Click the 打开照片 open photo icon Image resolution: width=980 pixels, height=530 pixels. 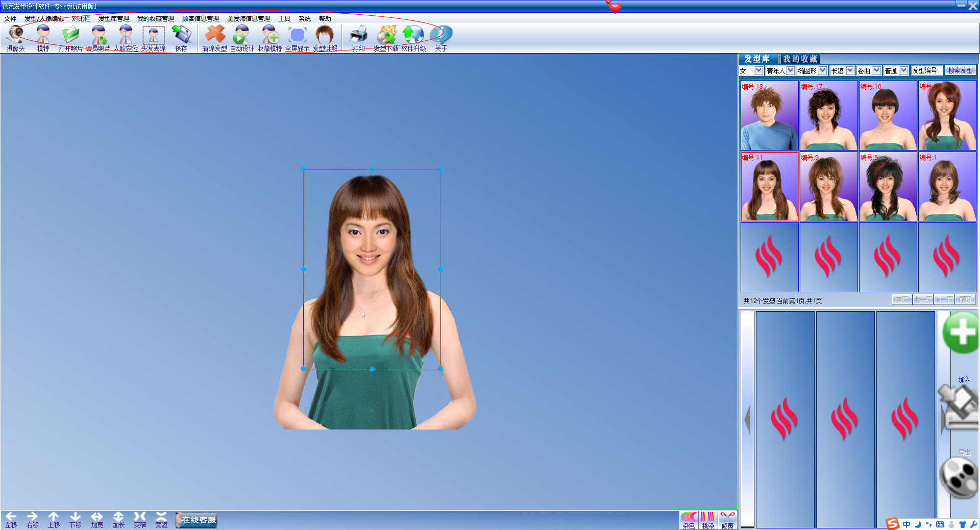point(70,38)
